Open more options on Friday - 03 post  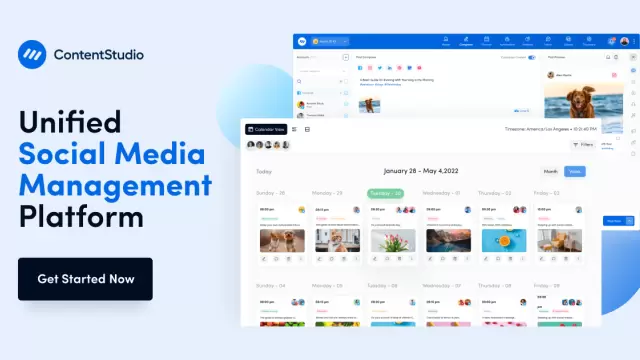coord(578,259)
